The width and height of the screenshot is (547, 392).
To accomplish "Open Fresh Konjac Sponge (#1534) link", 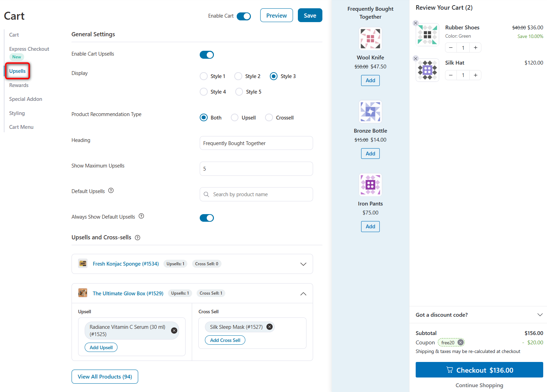I will (x=126, y=264).
